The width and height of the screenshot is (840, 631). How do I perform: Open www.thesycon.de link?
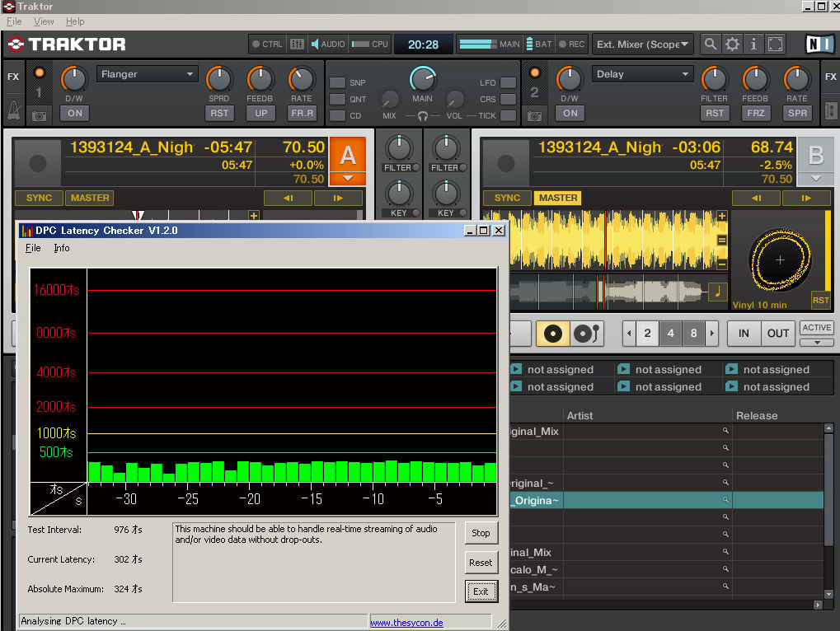[406, 623]
